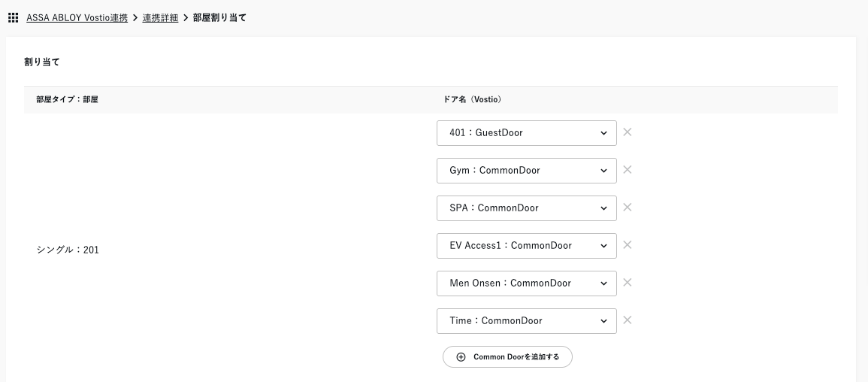Expand the Time：CommonDoor dropdown
Viewport: 868px width, 382px height.
(526, 321)
